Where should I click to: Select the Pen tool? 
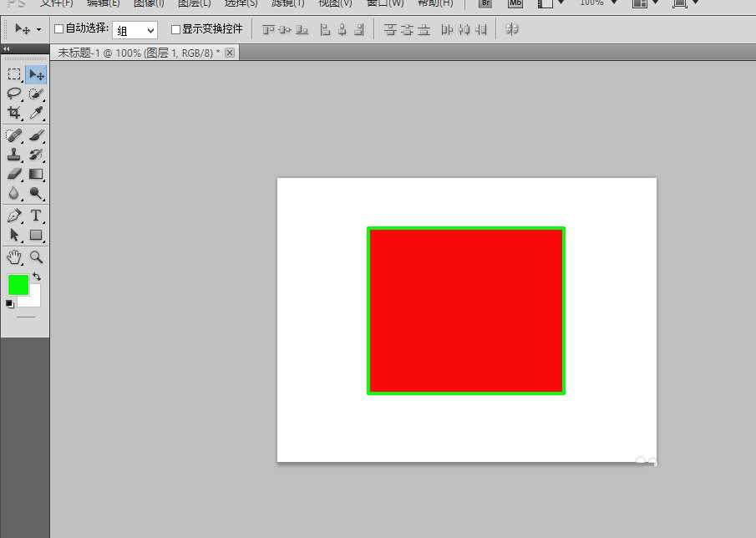tap(14, 216)
